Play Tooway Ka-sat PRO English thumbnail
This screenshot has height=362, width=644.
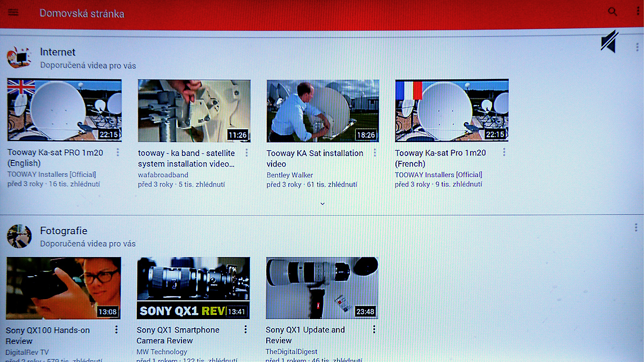click(64, 110)
